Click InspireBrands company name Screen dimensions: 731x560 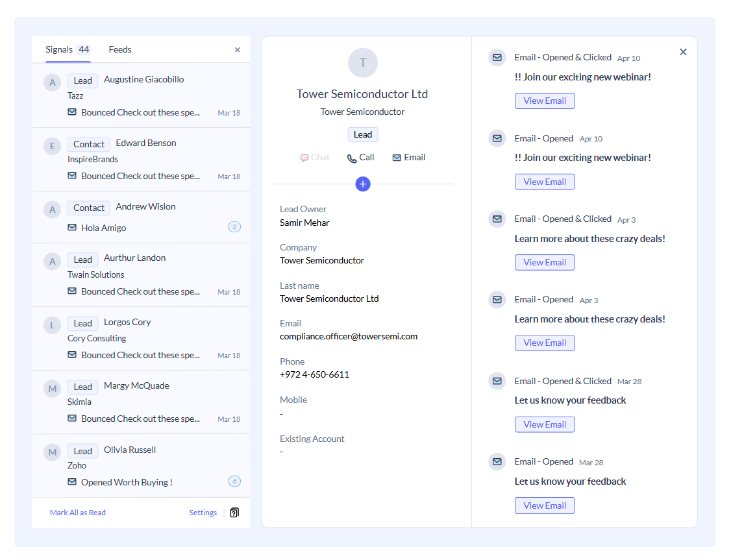(92, 160)
